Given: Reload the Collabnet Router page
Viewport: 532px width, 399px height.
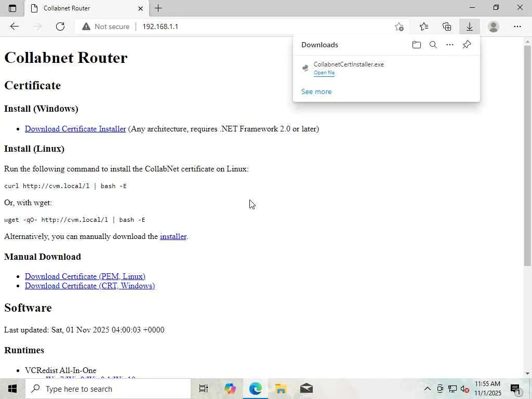Looking at the screenshot, I should (60, 26).
